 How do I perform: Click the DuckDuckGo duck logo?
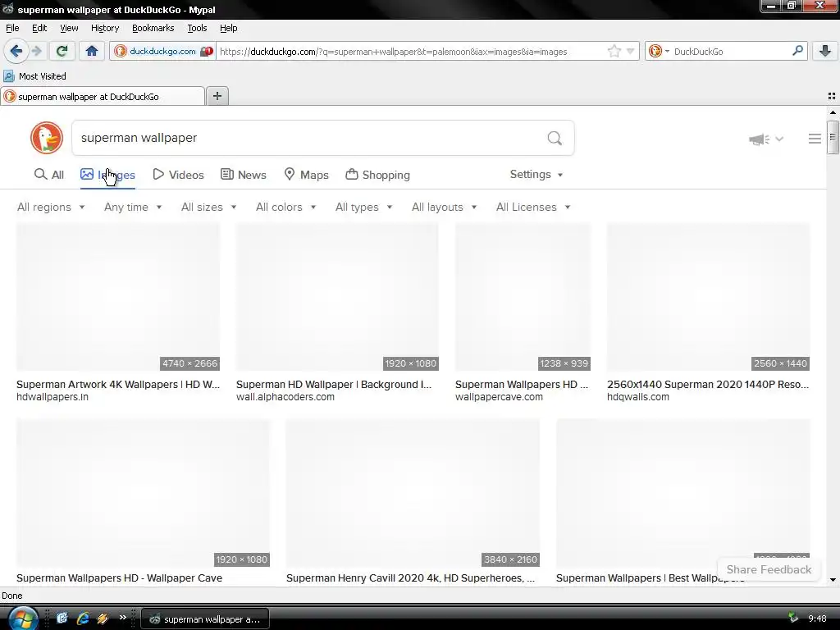point(47,138)
